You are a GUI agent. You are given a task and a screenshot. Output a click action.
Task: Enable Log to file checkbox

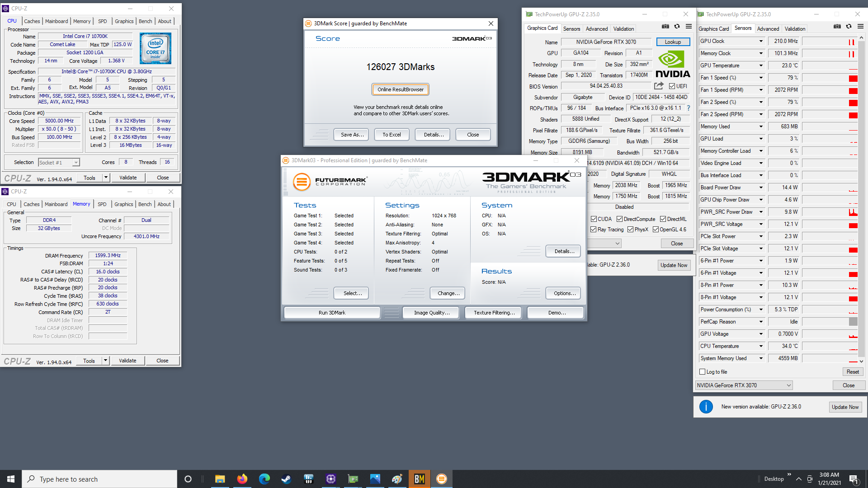click(702, 372)
